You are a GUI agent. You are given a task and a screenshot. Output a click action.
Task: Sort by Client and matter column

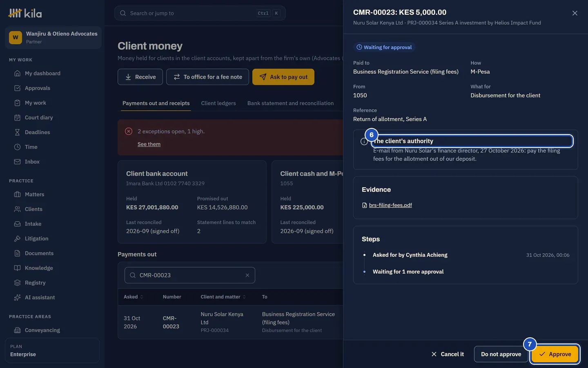pos(223,297)
